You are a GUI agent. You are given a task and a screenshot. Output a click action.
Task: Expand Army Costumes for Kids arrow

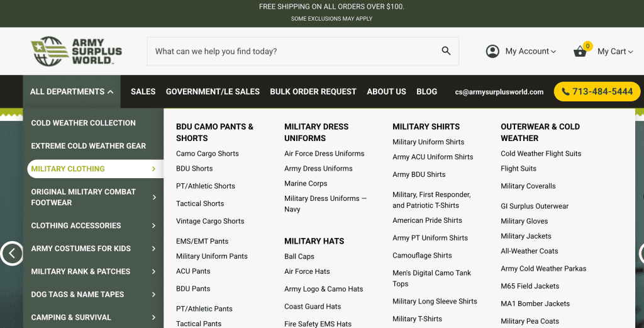153,249
